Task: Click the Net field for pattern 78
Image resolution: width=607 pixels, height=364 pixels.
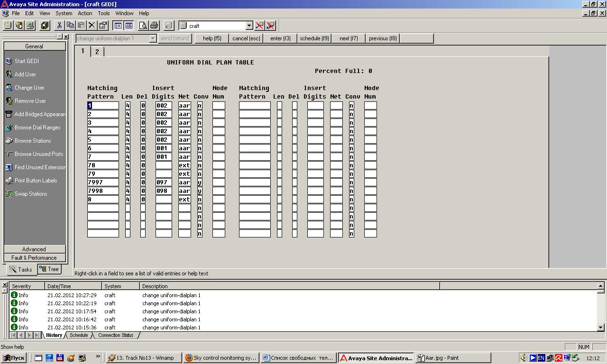Action: click(x=184, y=165)
